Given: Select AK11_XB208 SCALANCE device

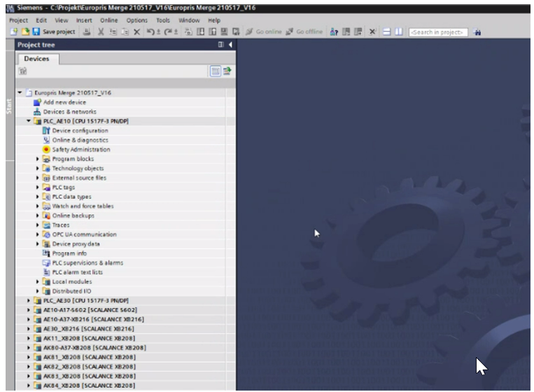Looking at the screenshot, I should (x=89, y=338).
